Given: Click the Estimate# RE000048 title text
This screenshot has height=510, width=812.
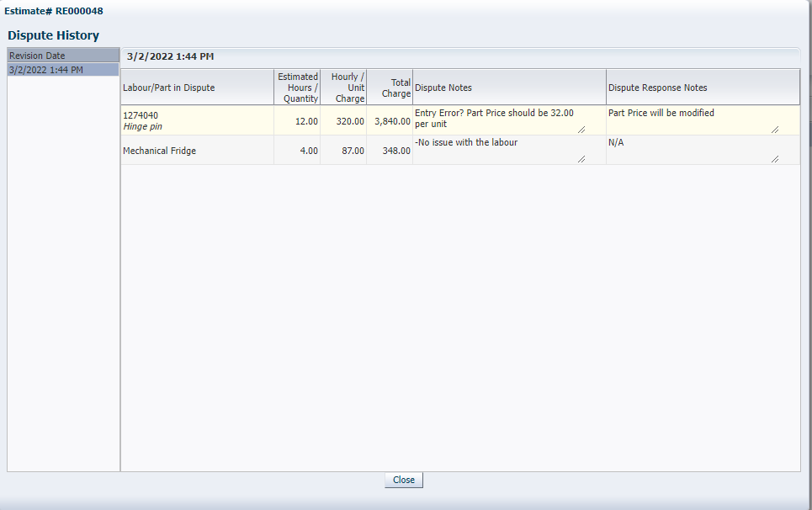Looking at the screenshot, I should coord(54,11).
